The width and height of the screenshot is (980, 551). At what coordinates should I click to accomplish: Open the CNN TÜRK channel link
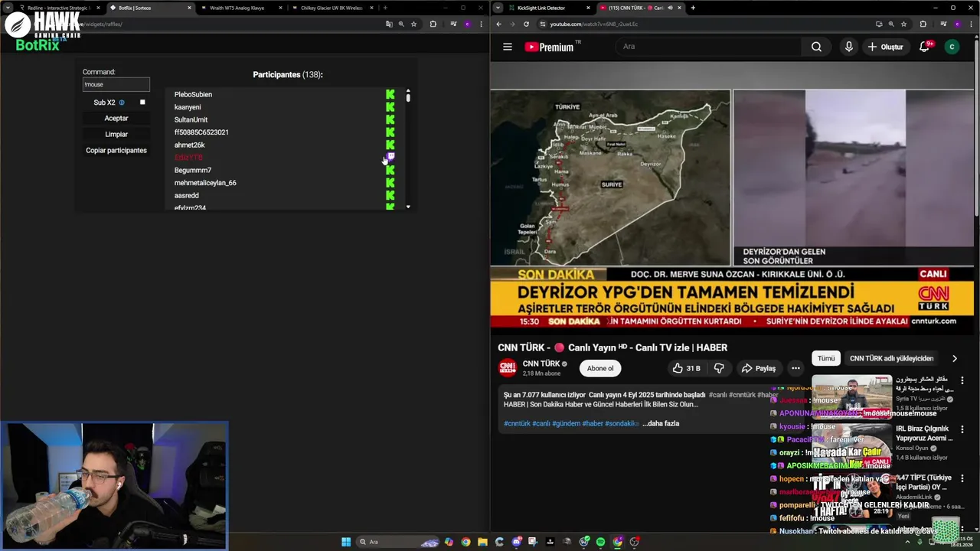pyautogui.click(x=541, y=364)
